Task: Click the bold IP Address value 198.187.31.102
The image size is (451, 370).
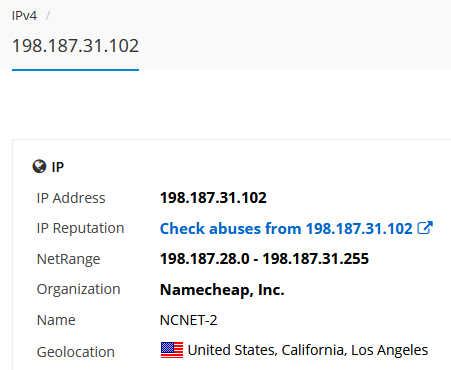Action: coord(213,198)
